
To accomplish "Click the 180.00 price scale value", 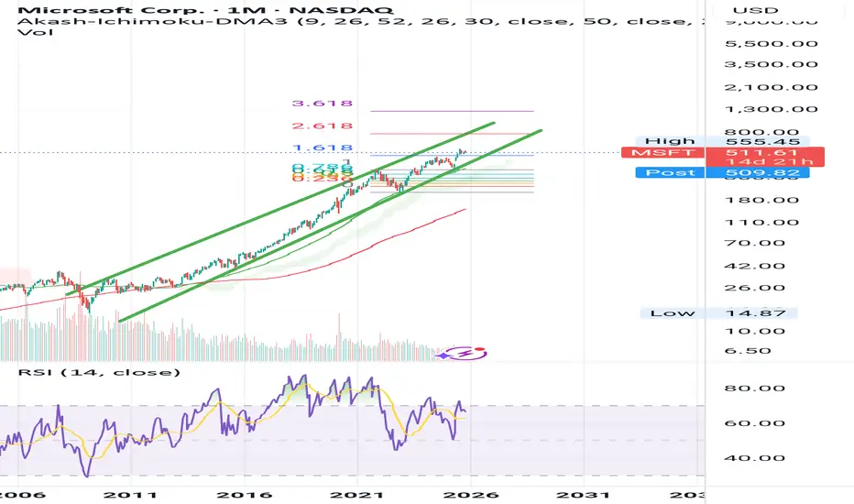I will pos(761,200).
